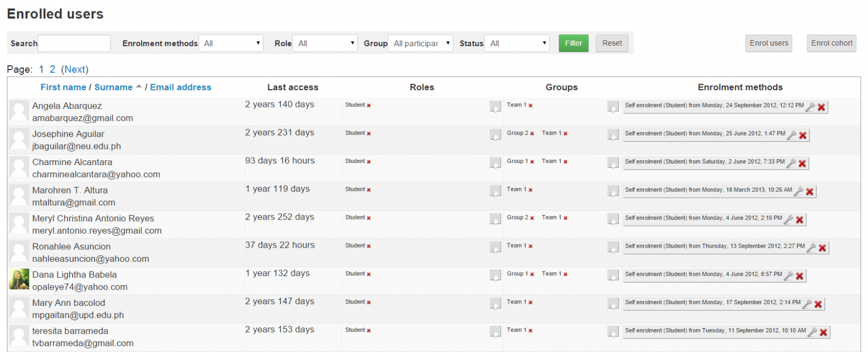Assign a role to Ronahlee Asuncion
The width and height of the screenshot is (868, 352).
495,248
